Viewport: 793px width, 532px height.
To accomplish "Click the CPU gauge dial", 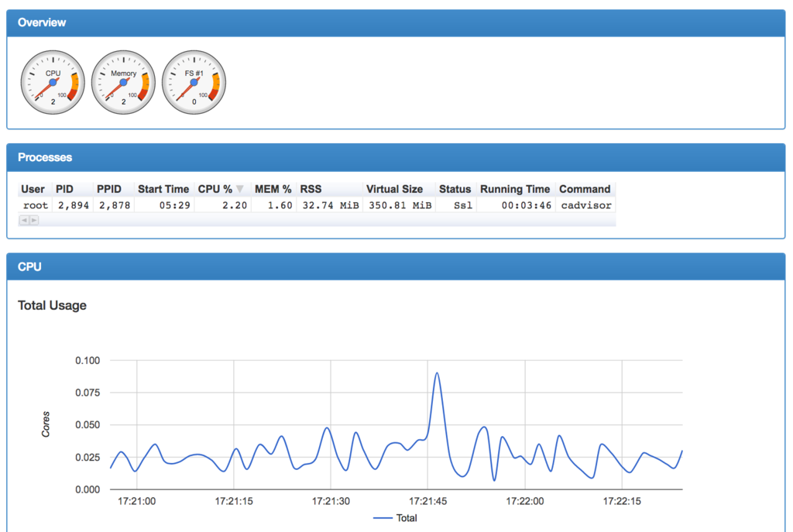I will pos(53,82).
